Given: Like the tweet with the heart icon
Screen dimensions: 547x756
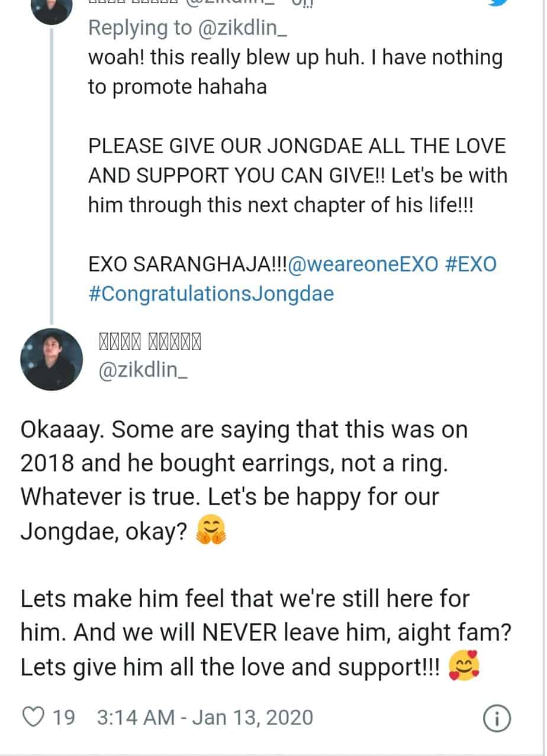Looking at the screenshot, I should [33, 718].
